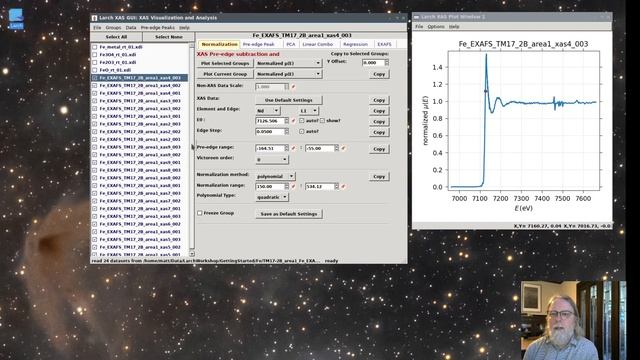640x360 pixels.
Task: Switch to the Linear Combo tab
Action: click(x=318, y=44)
